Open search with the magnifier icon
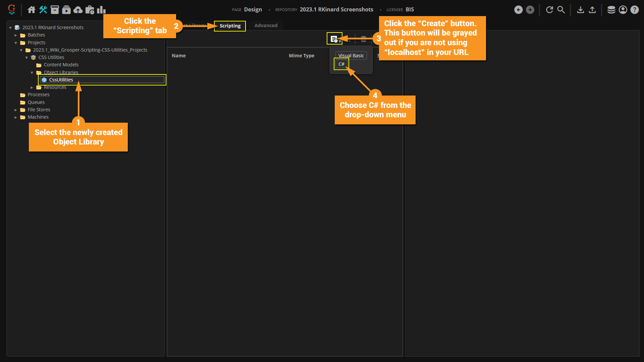 pos(561,10)
